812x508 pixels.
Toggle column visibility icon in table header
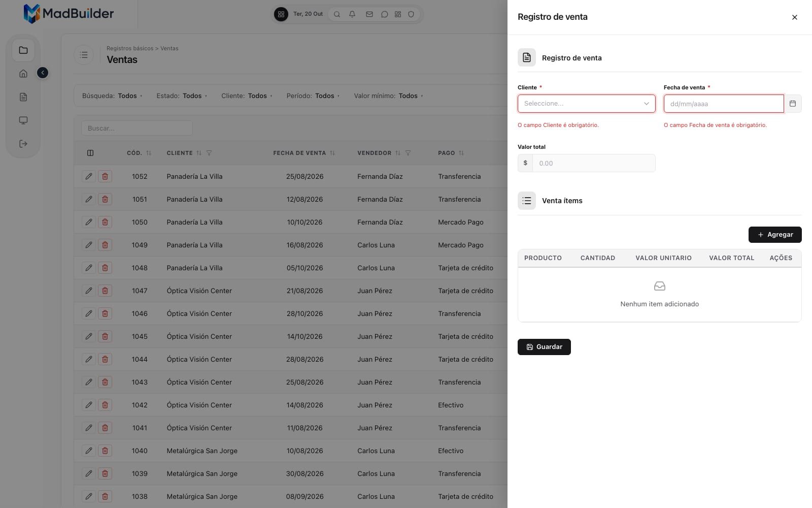click(90, 153)
